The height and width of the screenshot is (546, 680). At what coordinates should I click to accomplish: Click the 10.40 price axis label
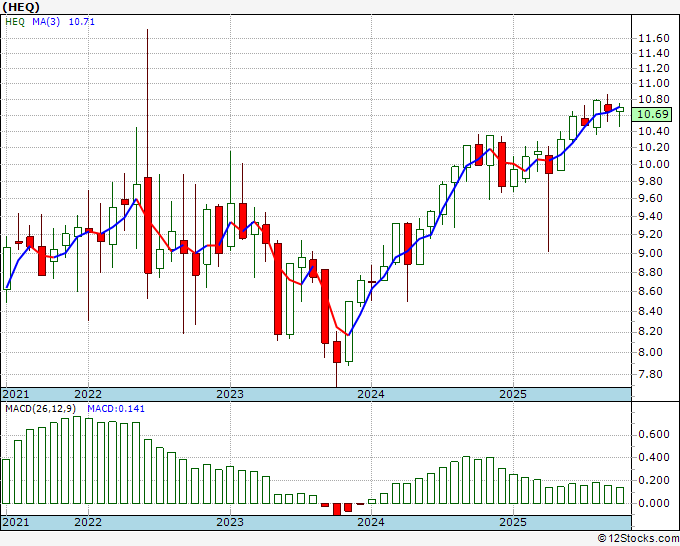[x=654, y=131]
